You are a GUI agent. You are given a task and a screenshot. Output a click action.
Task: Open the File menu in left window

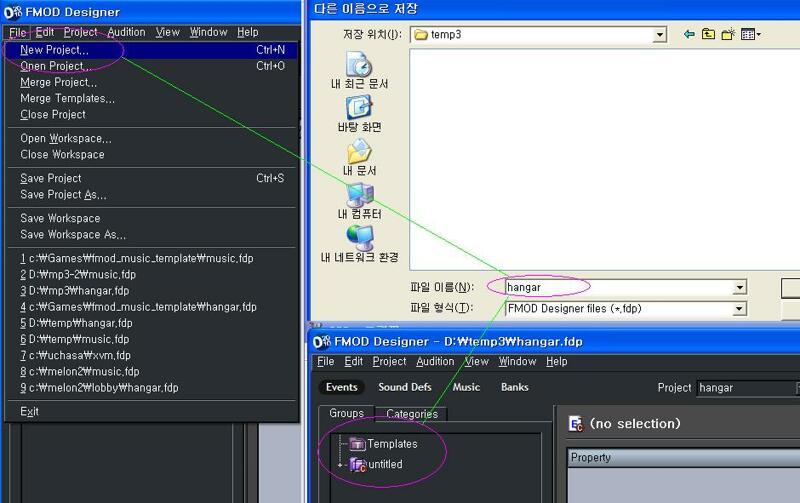pyautogui.click(x=18, y=32)
